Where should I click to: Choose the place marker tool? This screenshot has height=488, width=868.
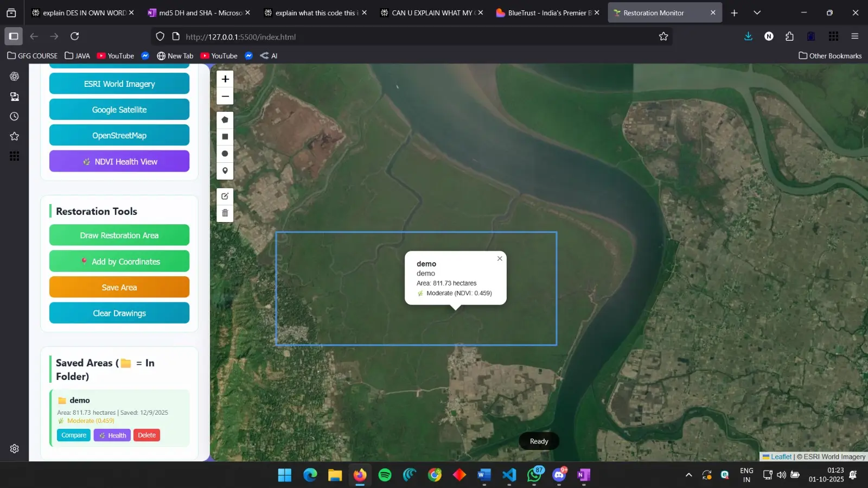225,171
